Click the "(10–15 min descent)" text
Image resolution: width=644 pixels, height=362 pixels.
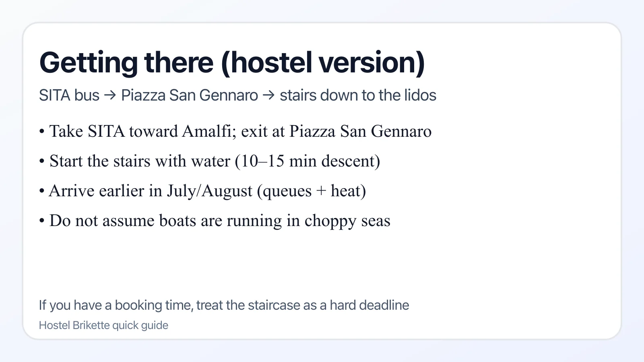[x=308, y=161]
